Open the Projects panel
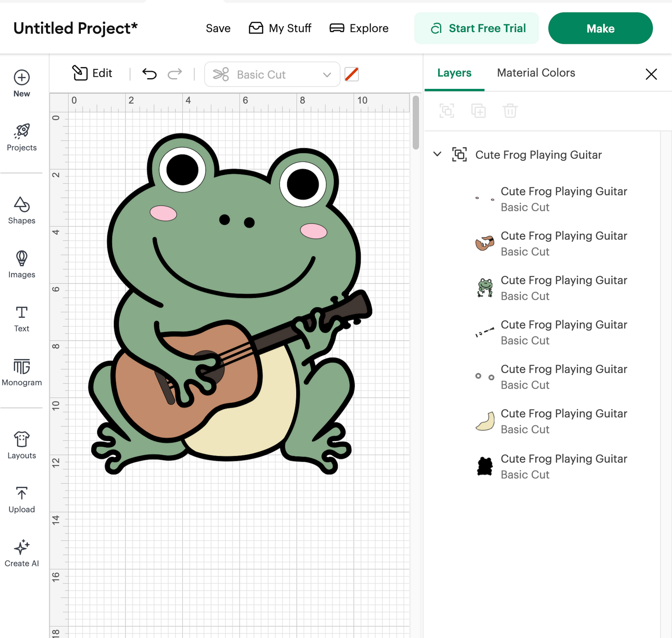 (x=21, y=137)
